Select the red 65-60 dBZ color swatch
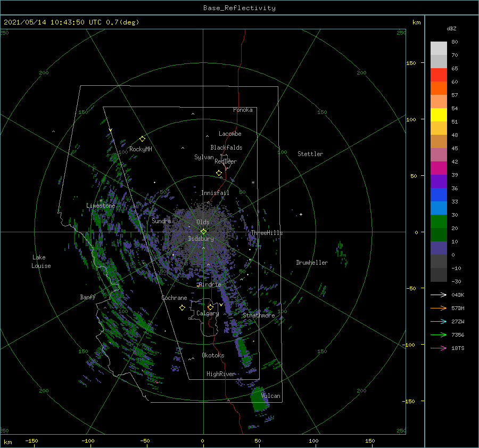This screenshot has width=479, height=448. (x=439, y=75)
